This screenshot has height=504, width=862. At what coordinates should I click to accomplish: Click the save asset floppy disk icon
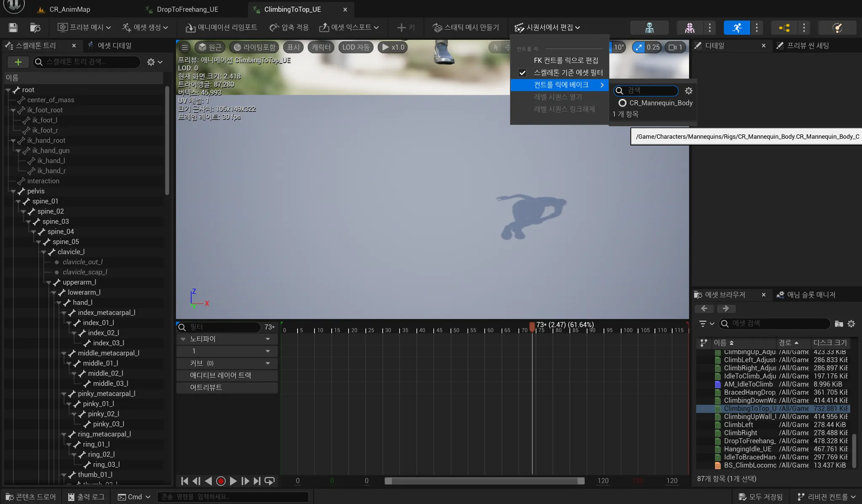point(13,28)
